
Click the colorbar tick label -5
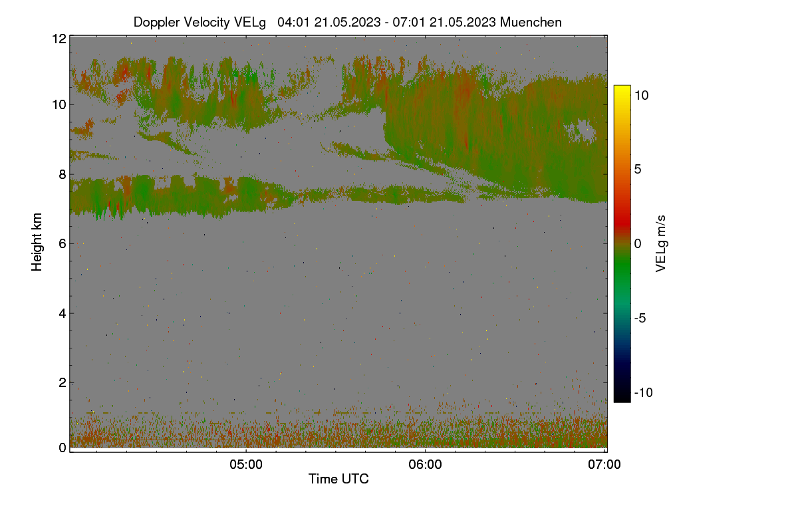coord(640,319)
